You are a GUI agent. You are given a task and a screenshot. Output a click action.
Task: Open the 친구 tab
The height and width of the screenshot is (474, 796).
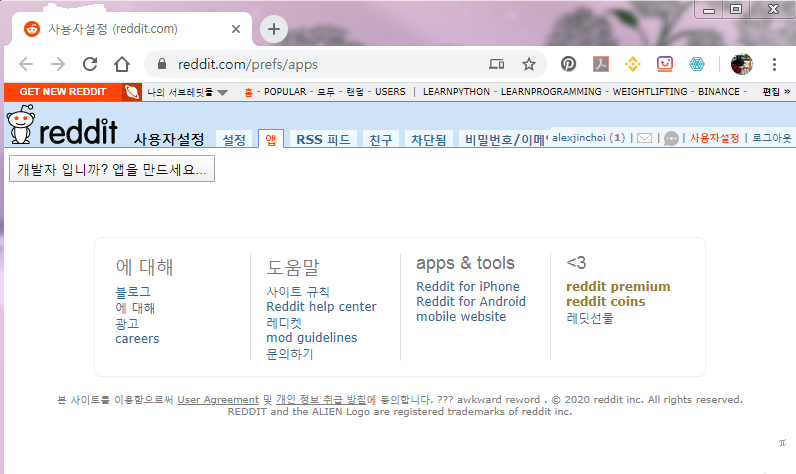pos(381,140)
